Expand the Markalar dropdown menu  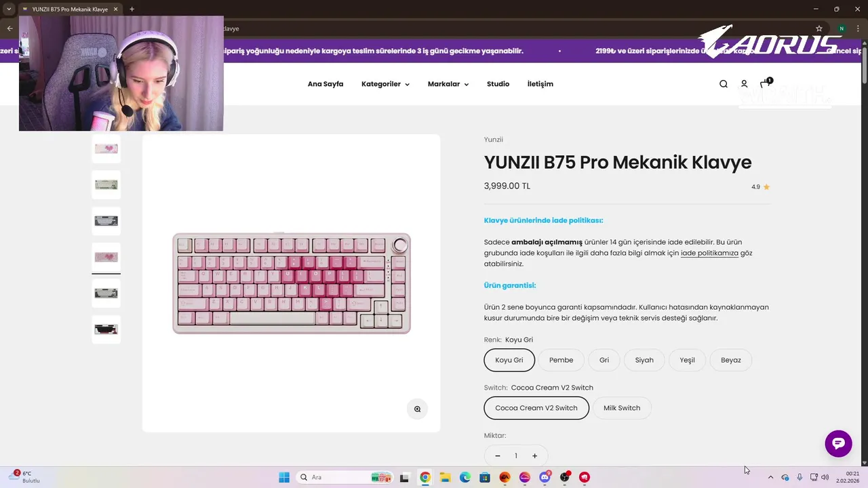pyautogui.click(x=448, y=84)
